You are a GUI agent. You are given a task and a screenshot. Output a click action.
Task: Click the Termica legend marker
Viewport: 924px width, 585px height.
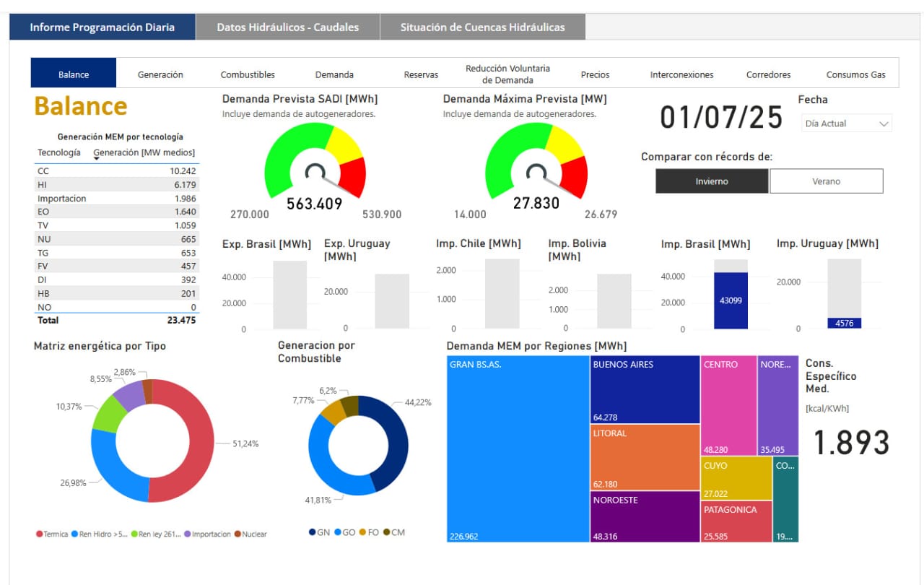click(x=40, y=534)
